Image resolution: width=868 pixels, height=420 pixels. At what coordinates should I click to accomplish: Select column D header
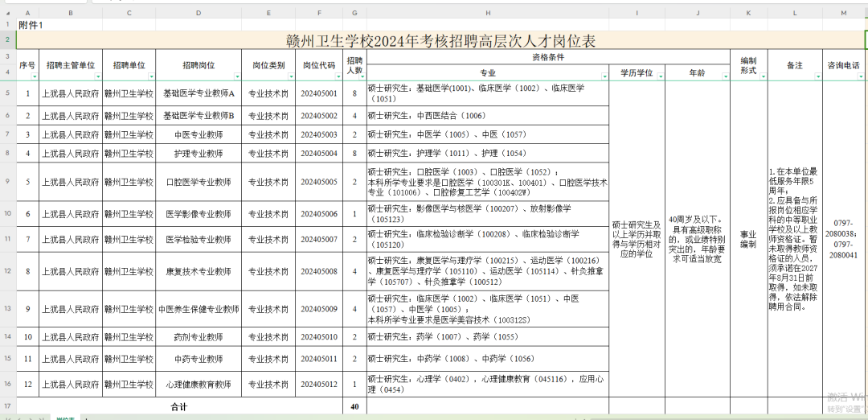coord(199,13)
